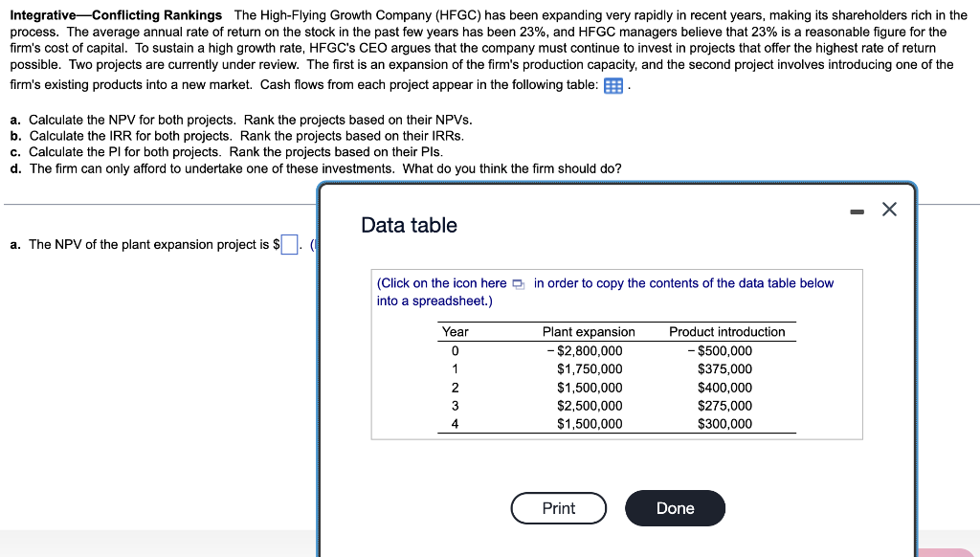Click the $2,500,000 table cell
Viewport: 980px width, 557px height.
coord(590,406)
